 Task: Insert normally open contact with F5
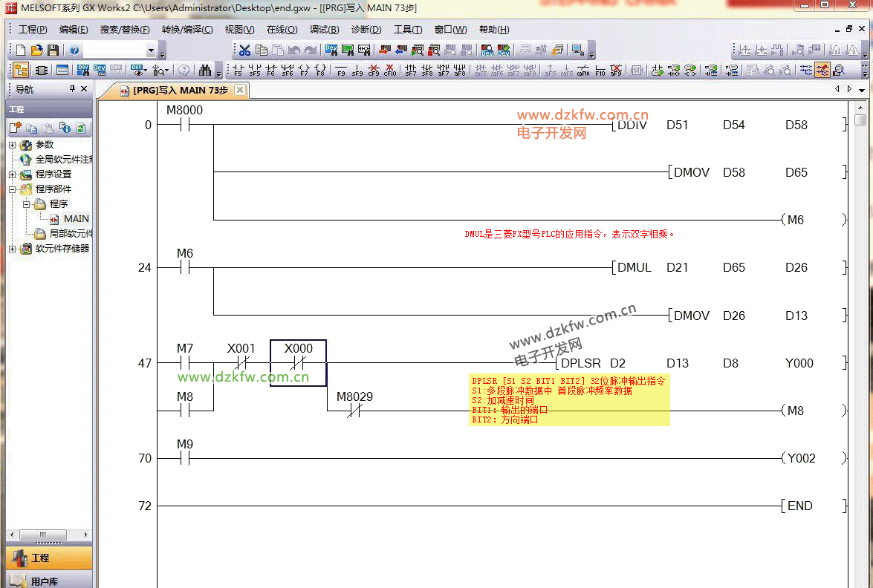238,71
